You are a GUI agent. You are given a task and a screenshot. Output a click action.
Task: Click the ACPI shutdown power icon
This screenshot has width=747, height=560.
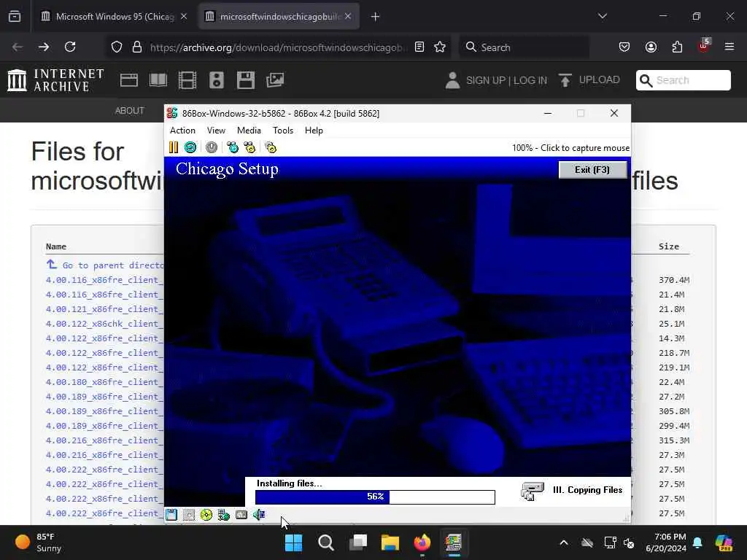click(x=212, y=147)
